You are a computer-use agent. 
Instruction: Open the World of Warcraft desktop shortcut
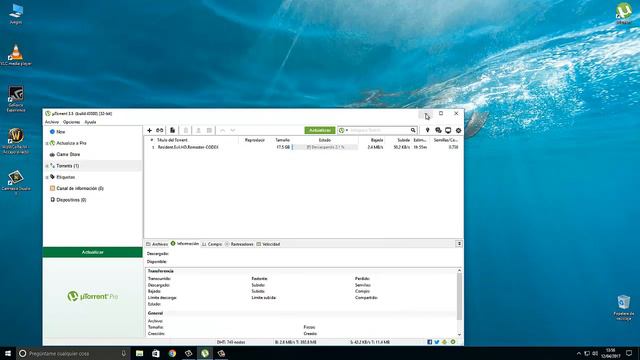[16, 141]
